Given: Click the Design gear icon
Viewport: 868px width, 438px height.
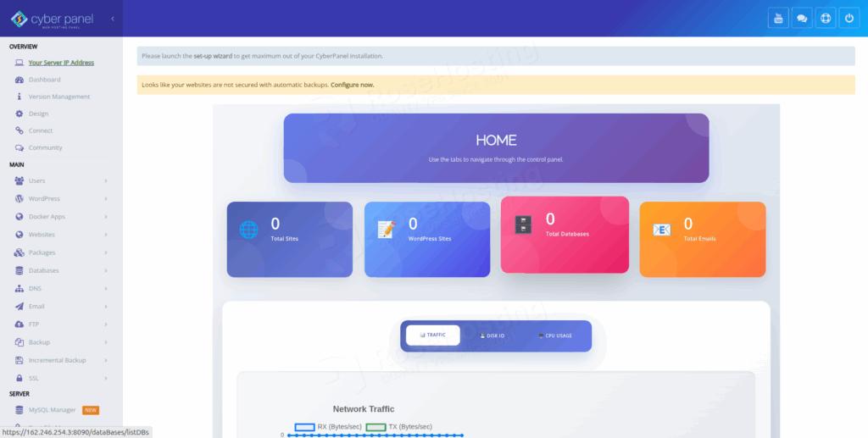Looking at the screenshot, I should [x=19, y=114].
